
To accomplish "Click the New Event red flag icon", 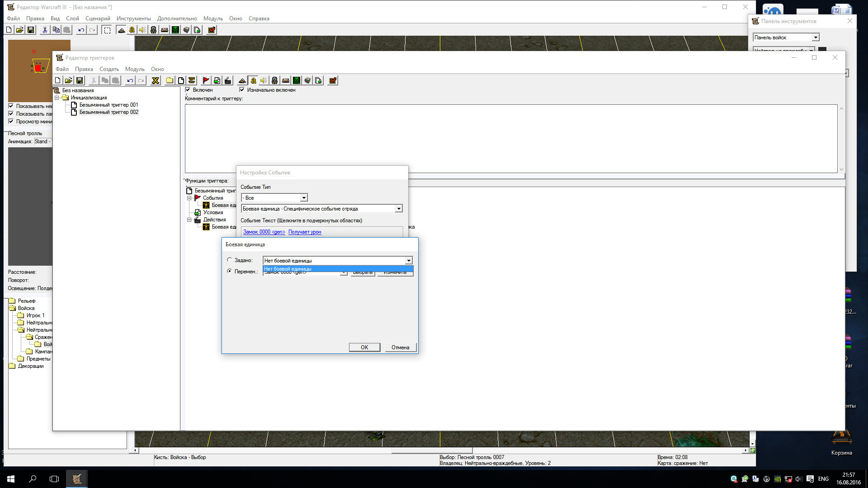I will pos(206,80).
